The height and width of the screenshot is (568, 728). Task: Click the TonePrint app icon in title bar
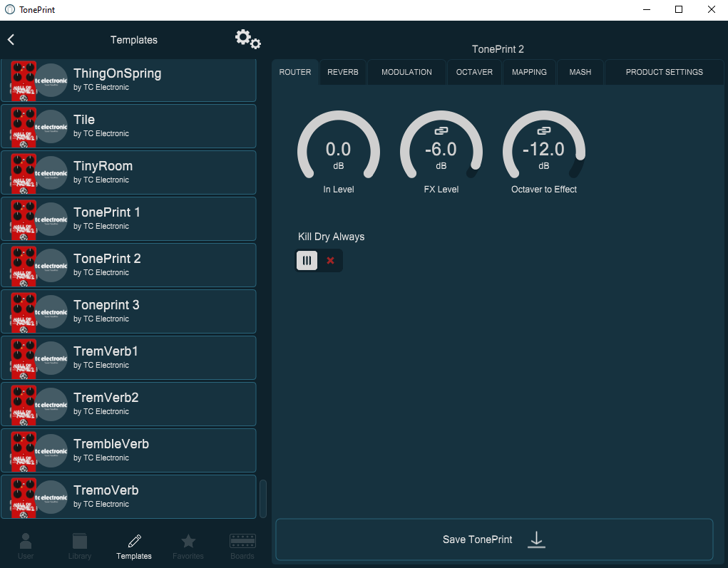tap(10, 9)
